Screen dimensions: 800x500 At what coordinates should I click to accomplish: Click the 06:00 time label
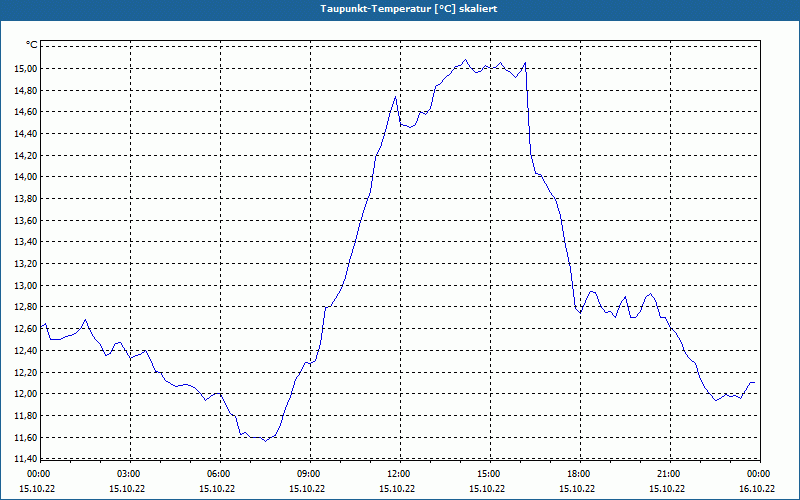click(220, 474)
